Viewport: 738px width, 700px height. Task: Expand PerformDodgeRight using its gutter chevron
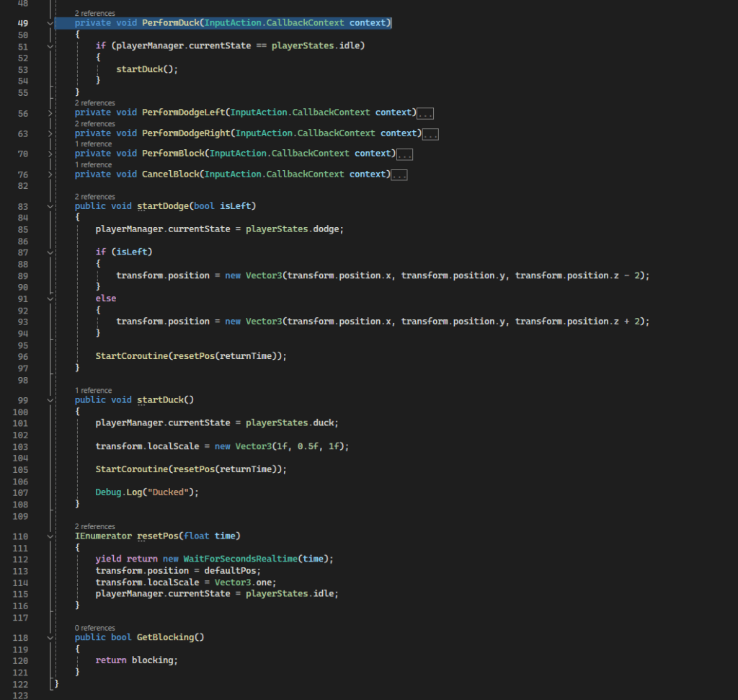[x=50, y=133]
